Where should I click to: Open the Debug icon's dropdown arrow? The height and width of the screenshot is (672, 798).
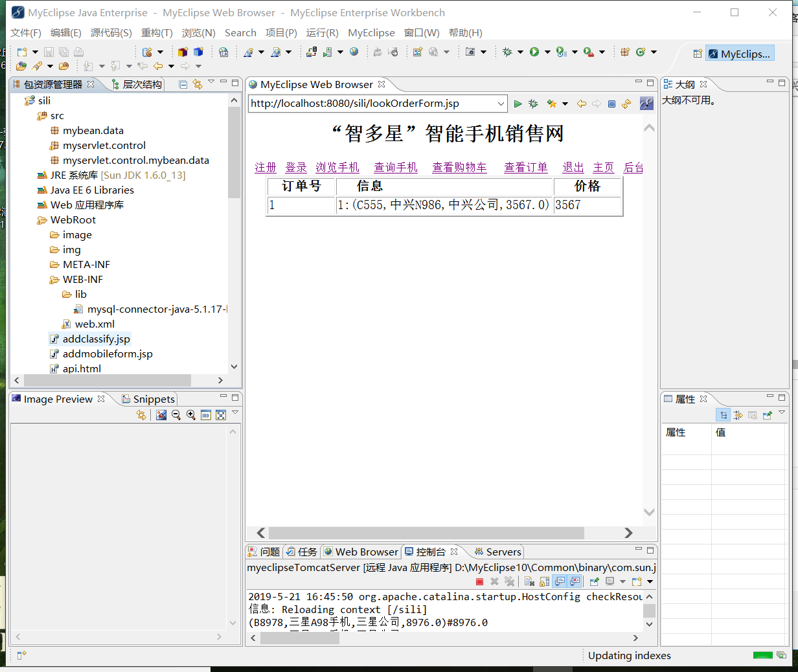click(520, 52)
